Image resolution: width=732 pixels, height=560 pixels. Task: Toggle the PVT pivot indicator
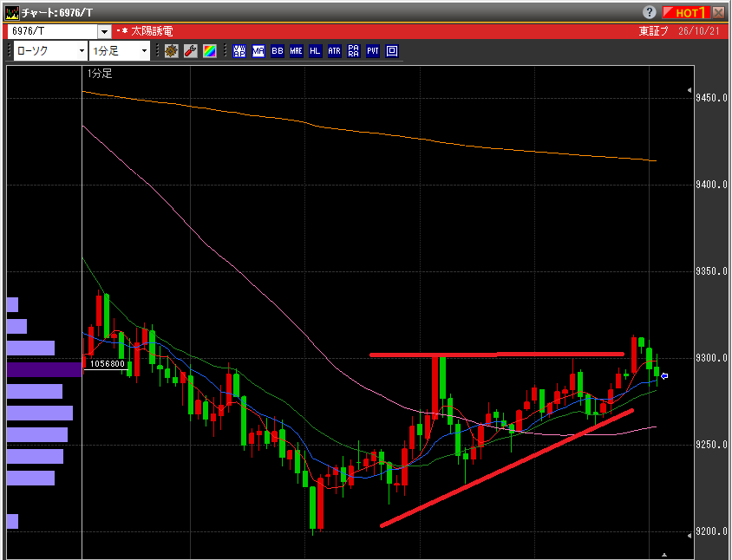(373, 51)
